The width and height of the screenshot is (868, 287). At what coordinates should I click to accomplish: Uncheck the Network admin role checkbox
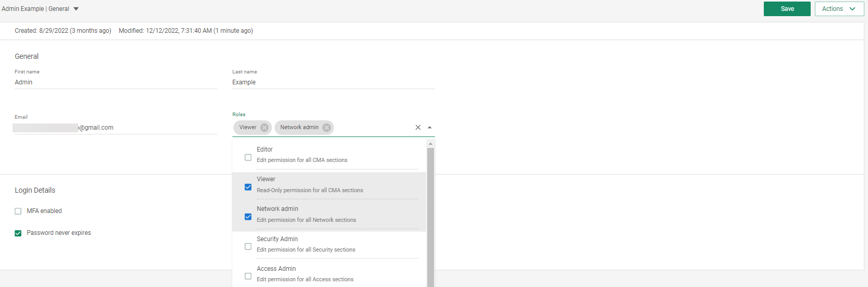point(248,217)
